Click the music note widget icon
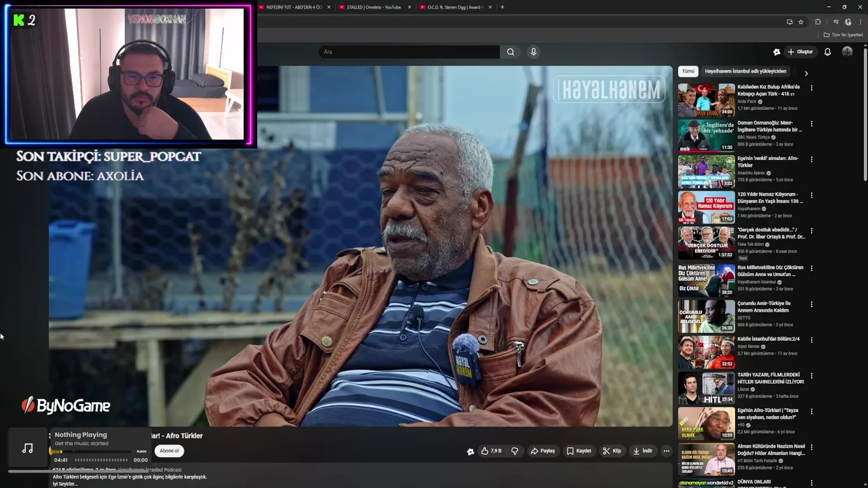This screenshot has height=488, width=868. click(28, 448)
